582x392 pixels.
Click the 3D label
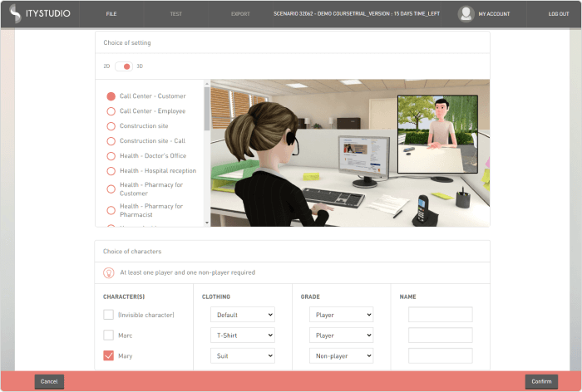coord(140,66)
